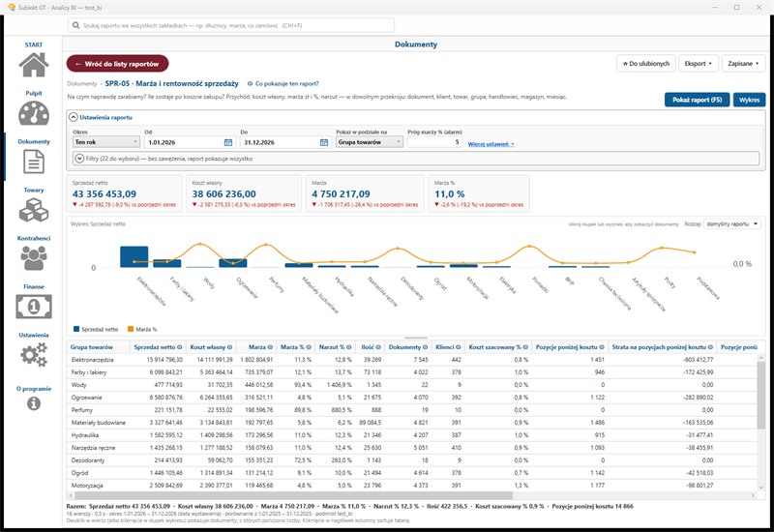Open the O programie info icon
774x532 pixels.
coord(34,403)
